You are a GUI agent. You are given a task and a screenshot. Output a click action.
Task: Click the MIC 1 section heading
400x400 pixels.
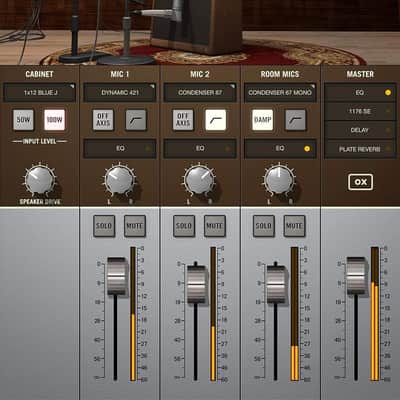pos(120,74)
